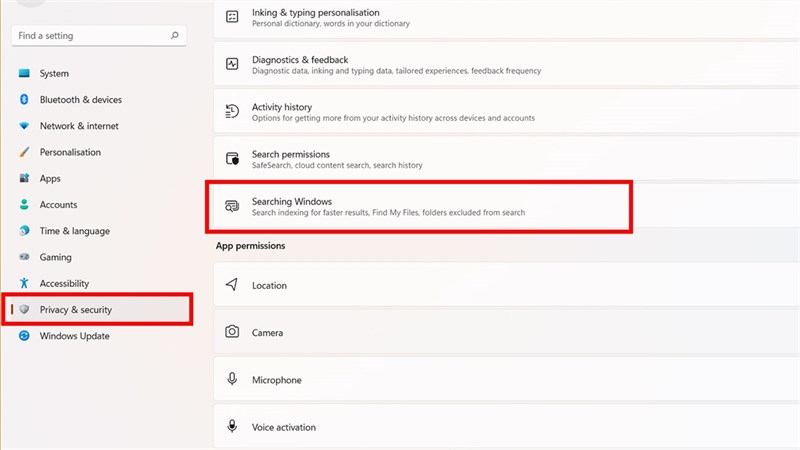This screenshot has width=800, height=450.
Task: Select Time & language settings
Action: (74, 231)
